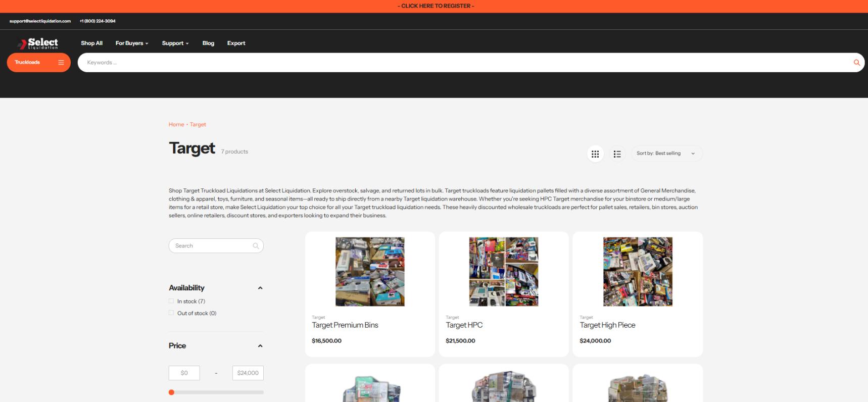Click the Target breadcrumb text
Screen dimensions: 868x402
[x=198, y=124]
